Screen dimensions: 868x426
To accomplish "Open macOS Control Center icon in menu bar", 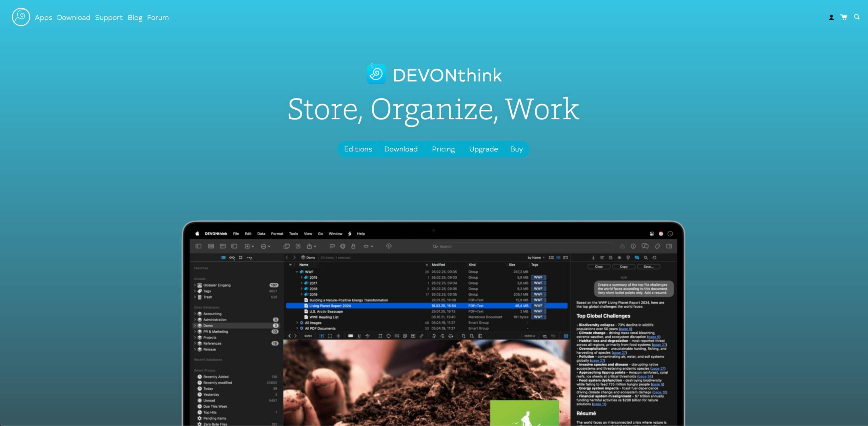I will pyautogui.click(x=652, y=234).
